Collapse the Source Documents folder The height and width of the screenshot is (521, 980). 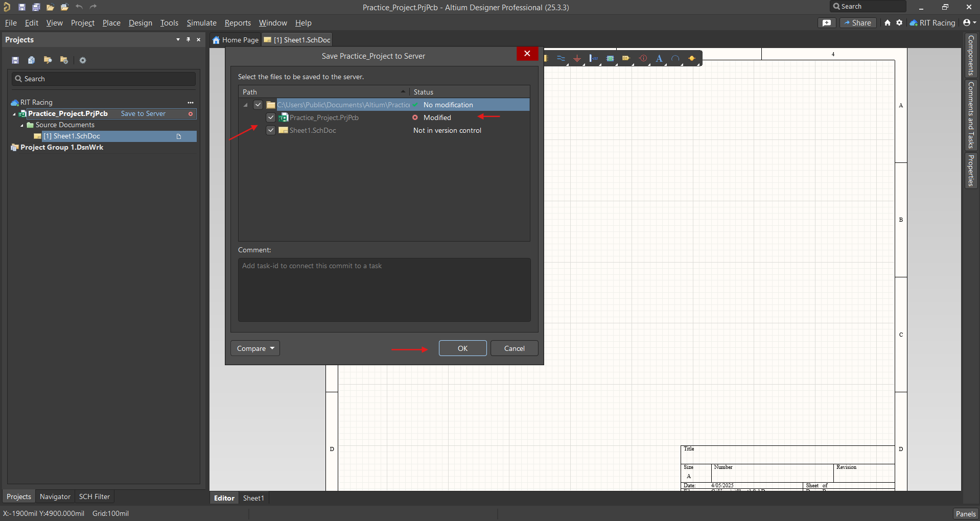(x=22, y=125)
